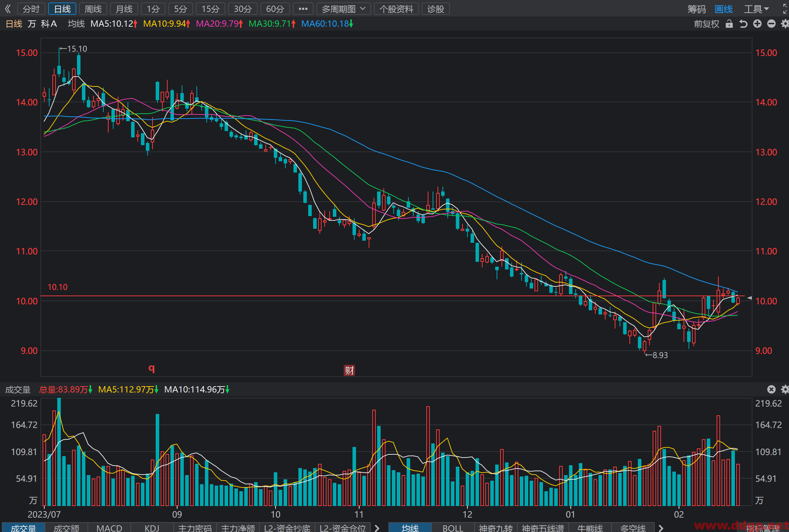Click 总量:83.89万 volume readout
Image resolution: width=789 pixels, height=532 pixels.
pos(66,389)
